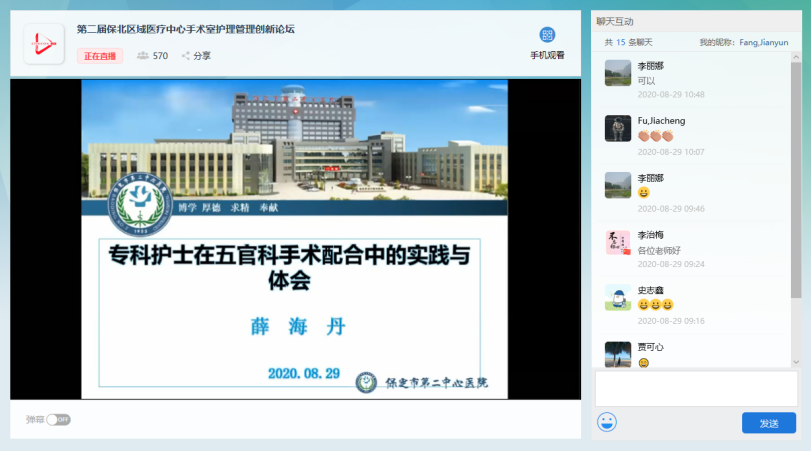
Task: Click 史志鑫's avatar in chat
Action: pyautogui.click(x=618, y=297)
